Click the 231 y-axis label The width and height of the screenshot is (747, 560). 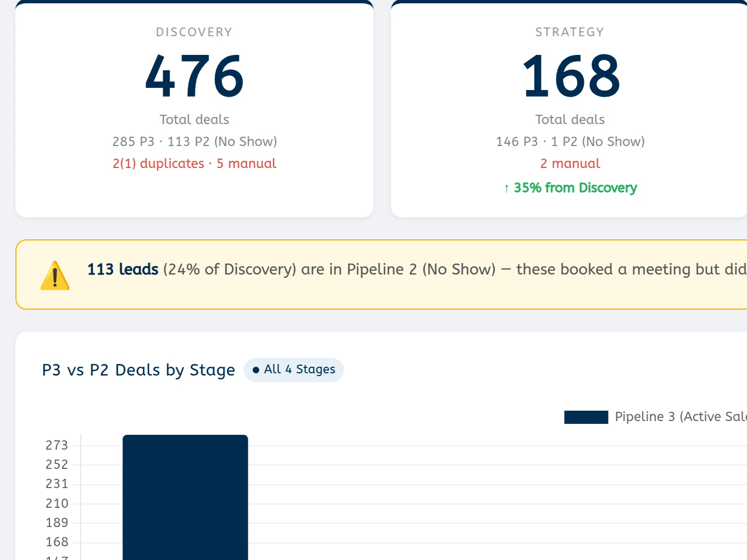pyautogui.click(x=57, y=484)
